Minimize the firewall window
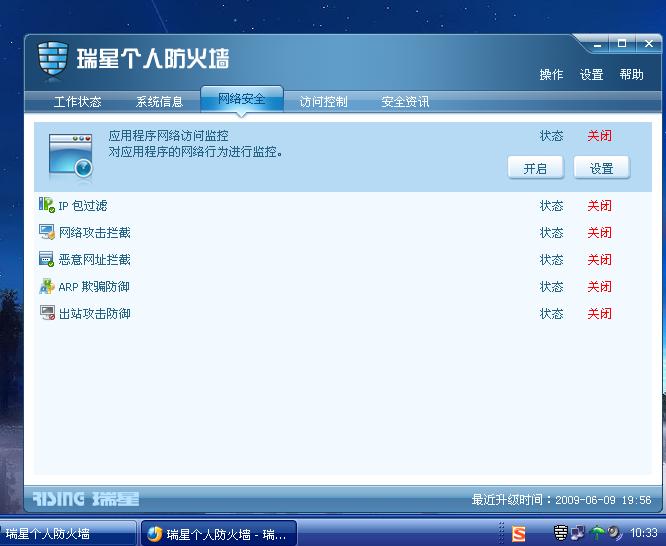666x546 pixels. [598, 44]
